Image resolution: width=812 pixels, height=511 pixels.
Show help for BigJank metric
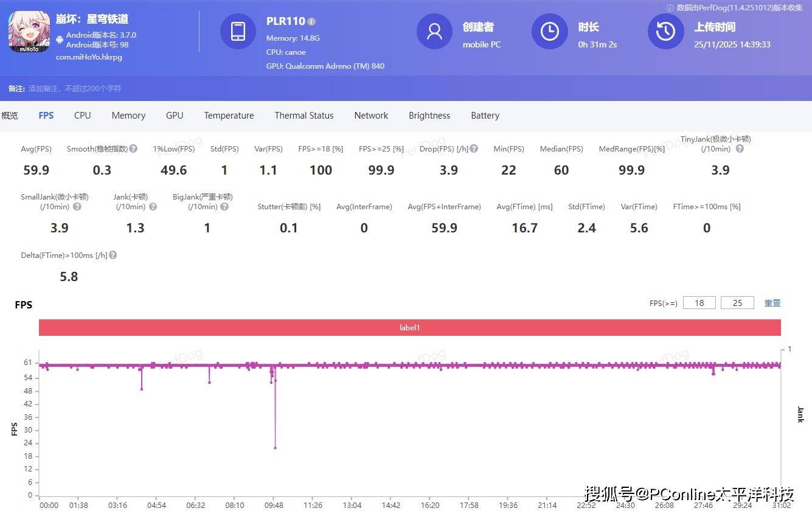coord(224,207)
